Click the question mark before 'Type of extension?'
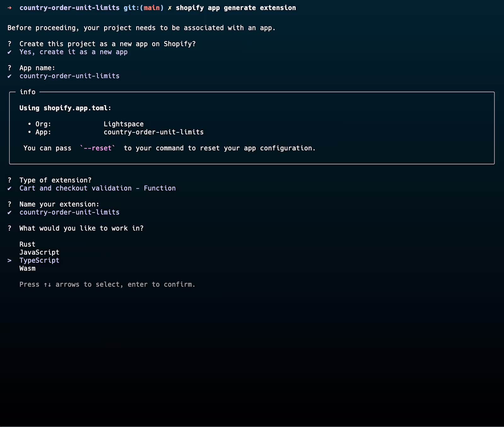This screenshot has width=504, height=427. point(9,180)
